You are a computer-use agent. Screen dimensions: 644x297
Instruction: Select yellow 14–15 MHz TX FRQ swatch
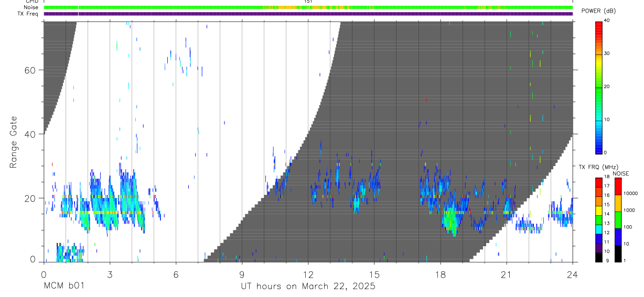click(x=598, y=211)
